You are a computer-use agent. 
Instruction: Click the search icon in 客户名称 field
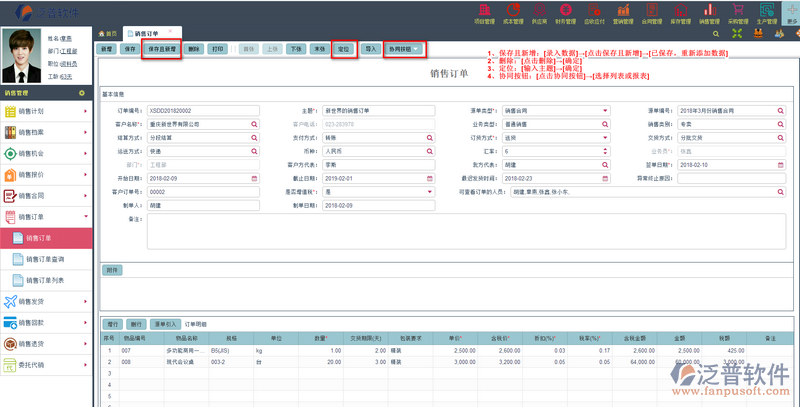[253, 124]
